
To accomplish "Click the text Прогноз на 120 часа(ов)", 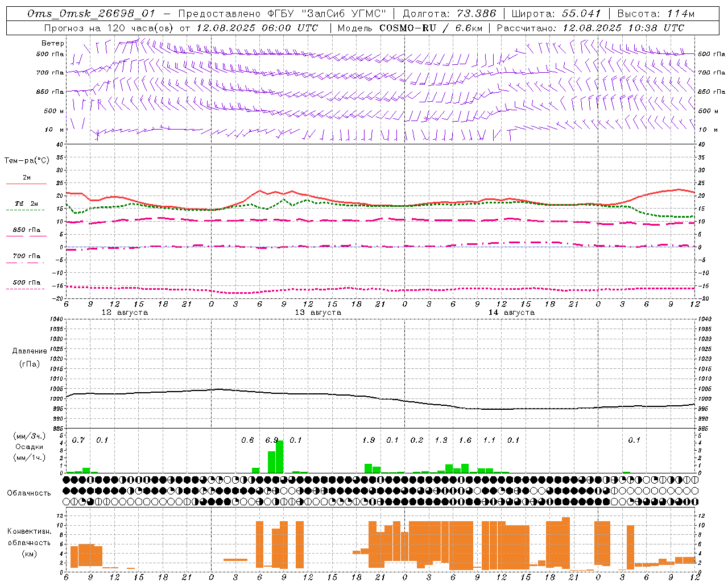I will tap(109, 28).
